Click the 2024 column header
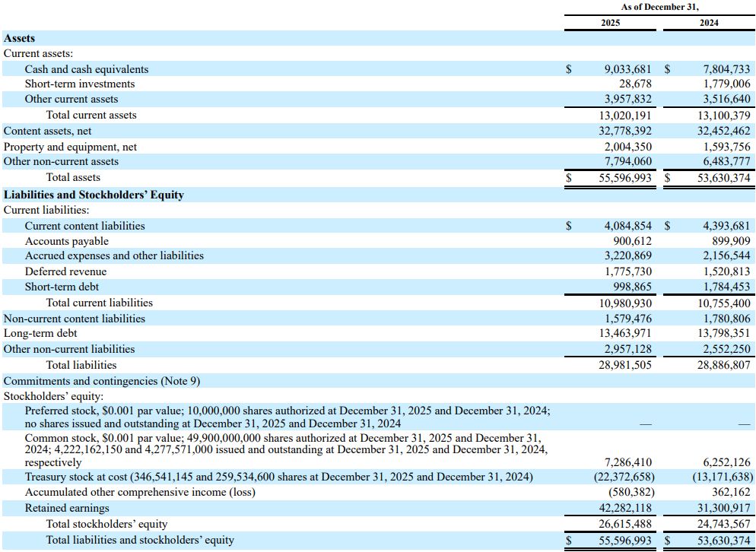 pos(709,23)
